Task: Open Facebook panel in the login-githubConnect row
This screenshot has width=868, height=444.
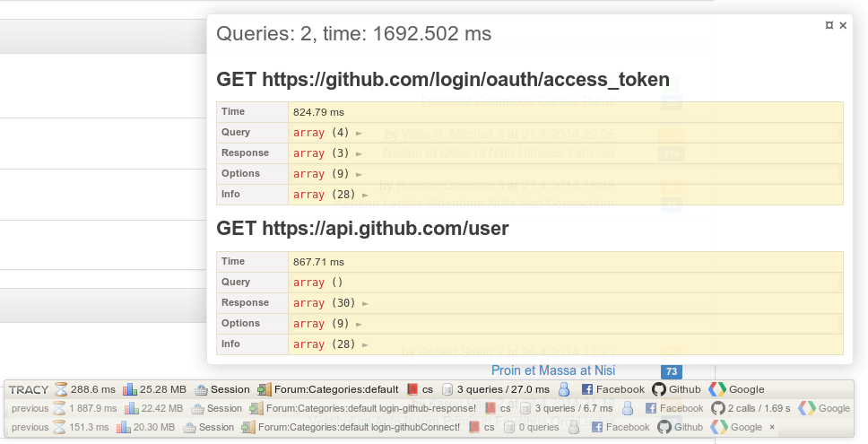Action: [621, 427]
